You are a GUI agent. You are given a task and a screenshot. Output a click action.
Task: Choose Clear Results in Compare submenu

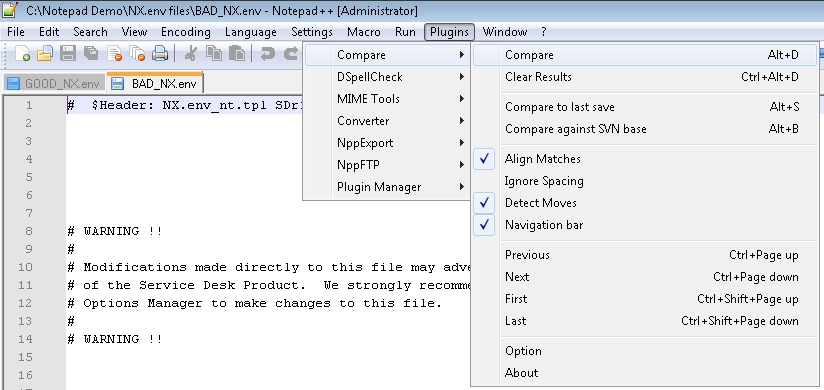click(644, 77)
